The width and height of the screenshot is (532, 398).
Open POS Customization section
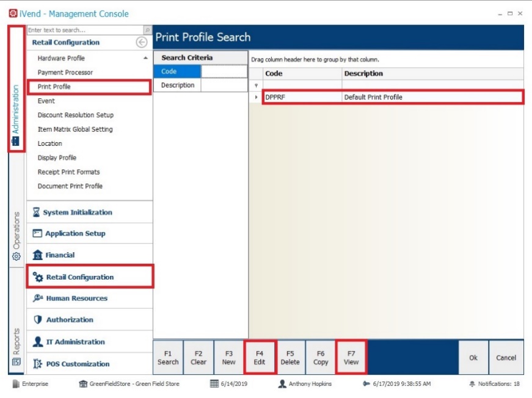pyautogui.click(x=77, y=364)
